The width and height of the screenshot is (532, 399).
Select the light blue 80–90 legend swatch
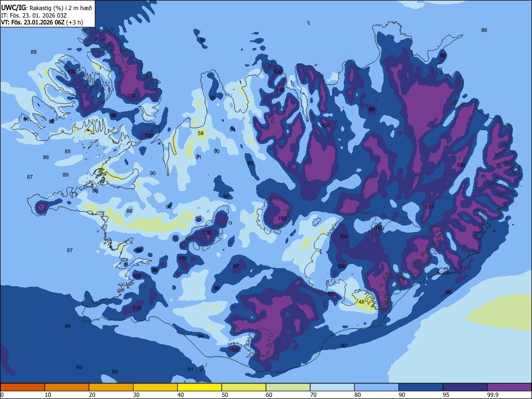point(377,387)
